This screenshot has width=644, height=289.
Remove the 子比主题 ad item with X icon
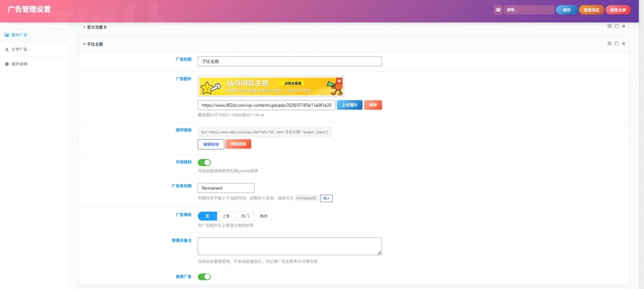coord(624,44)
